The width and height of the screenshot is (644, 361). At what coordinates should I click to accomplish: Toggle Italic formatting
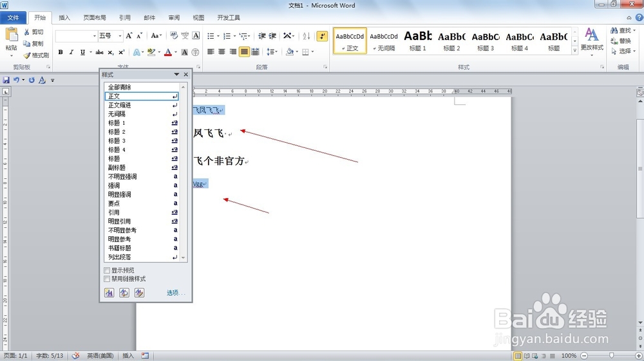[71, 52]
